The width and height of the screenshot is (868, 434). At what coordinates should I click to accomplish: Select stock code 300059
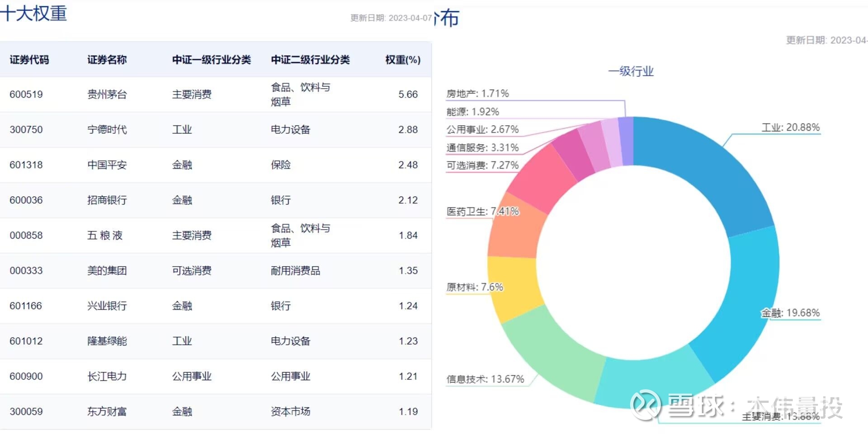click(26, 412)
